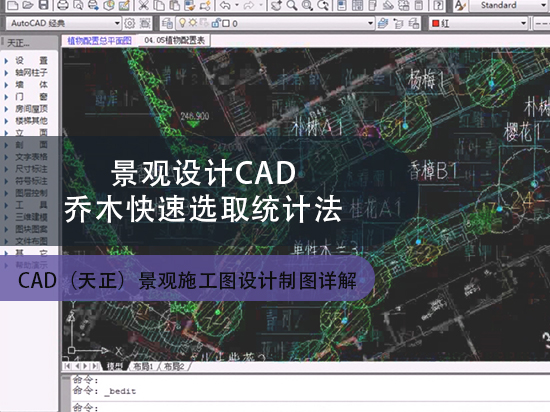
Task: Click the Plot printer icon
Action: coord(63,5)
